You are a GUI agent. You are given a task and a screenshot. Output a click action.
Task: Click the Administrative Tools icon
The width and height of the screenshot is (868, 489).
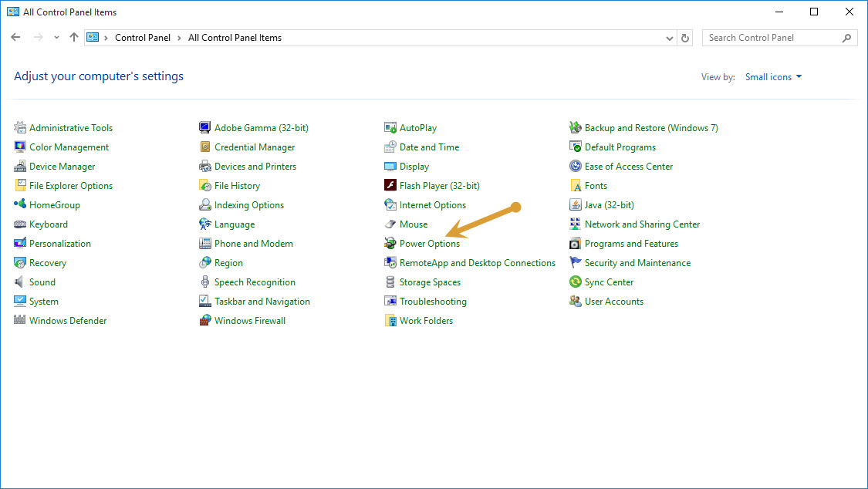coord(20,128)
